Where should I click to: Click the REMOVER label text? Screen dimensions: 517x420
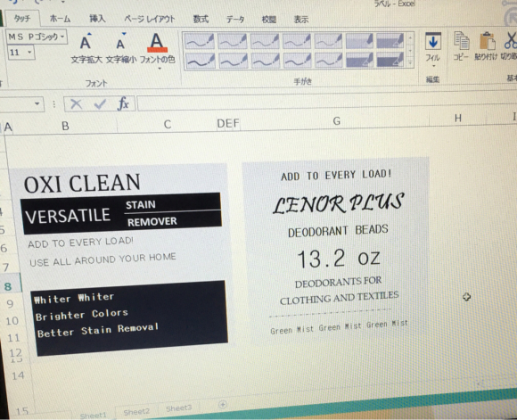coord(152,222)
